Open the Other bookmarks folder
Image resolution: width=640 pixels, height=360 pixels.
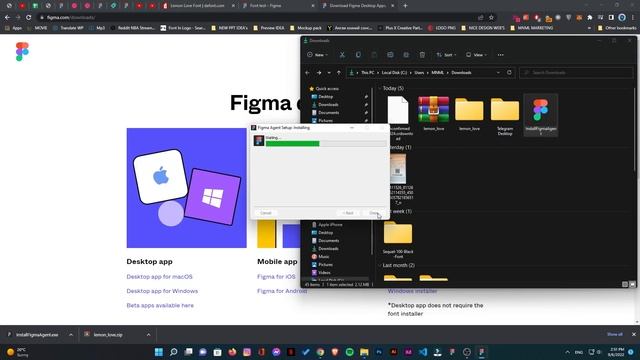pos(617,28)
